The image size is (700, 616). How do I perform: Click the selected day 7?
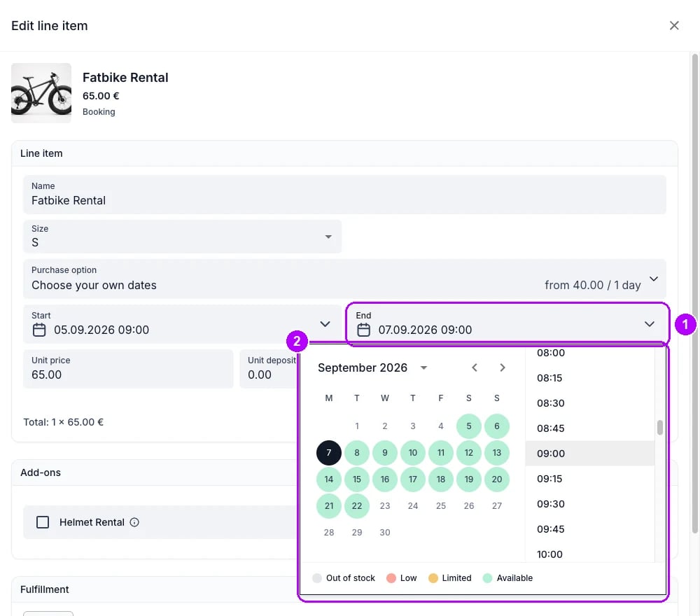pyautogui.click(x=329, y=453)
